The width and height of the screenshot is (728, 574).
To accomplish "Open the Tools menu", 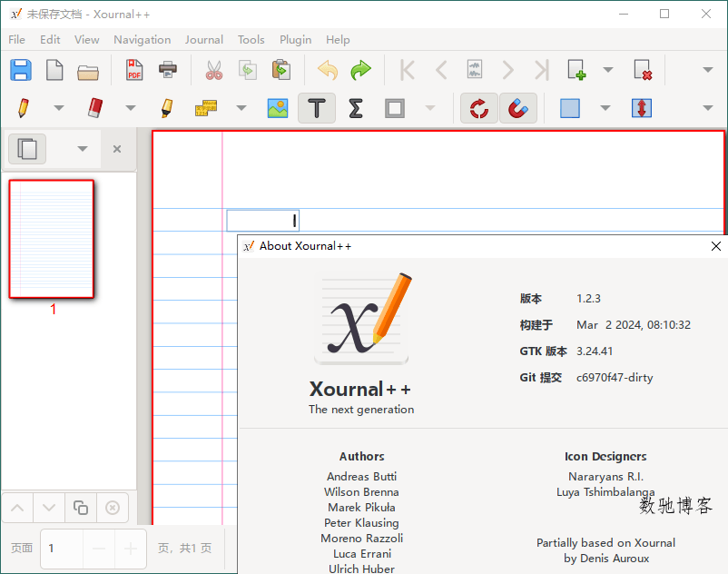I will (251, 39).
